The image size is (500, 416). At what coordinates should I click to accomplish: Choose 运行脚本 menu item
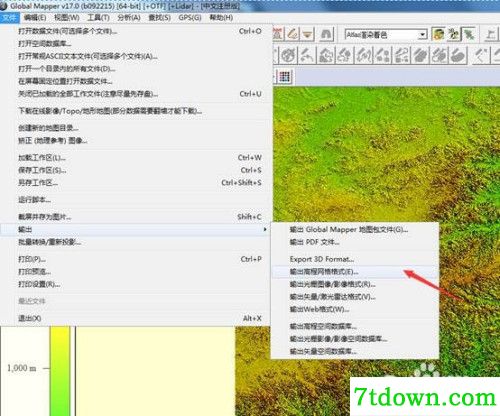pyautogui.click(x=135, y=200)
